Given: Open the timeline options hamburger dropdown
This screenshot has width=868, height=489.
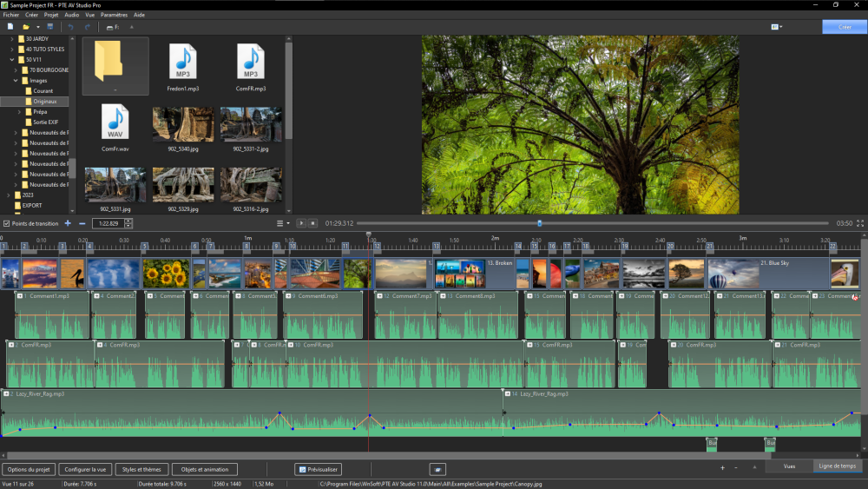Looking at the screenshot, I should click(281, 223).
